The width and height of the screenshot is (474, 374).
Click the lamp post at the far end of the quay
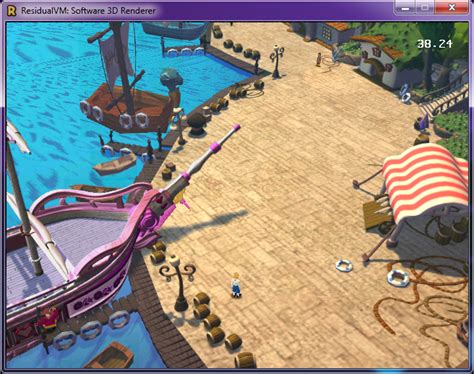click(x=277, y=61)
